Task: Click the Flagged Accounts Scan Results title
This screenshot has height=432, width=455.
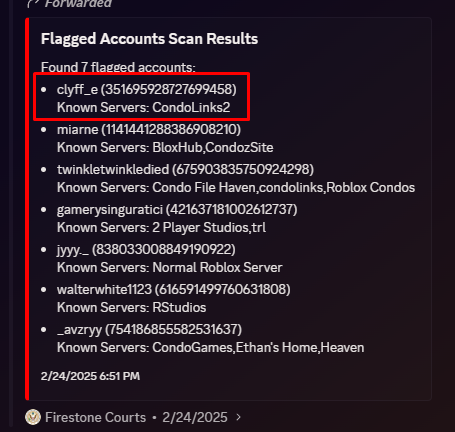Action: [149, 39]
